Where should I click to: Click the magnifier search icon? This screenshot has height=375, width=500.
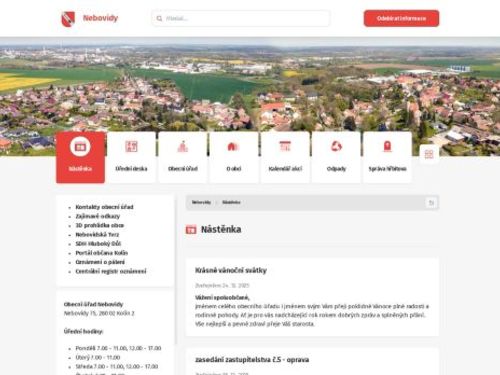[159, 18]
